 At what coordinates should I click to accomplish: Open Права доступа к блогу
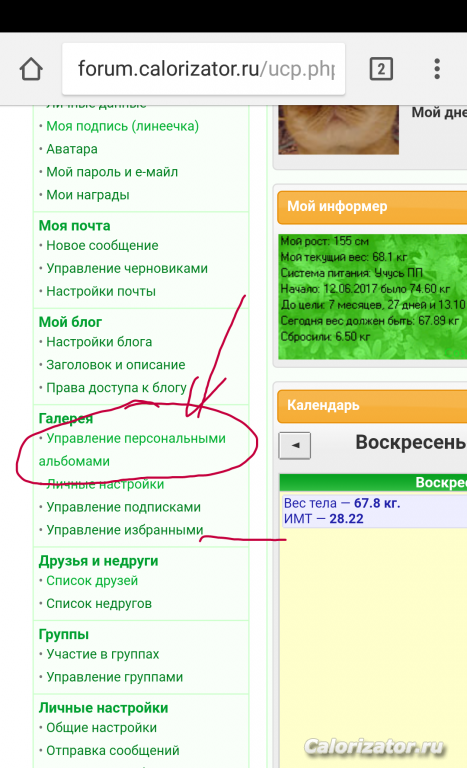pyautogui.click(x=116, y=387)
